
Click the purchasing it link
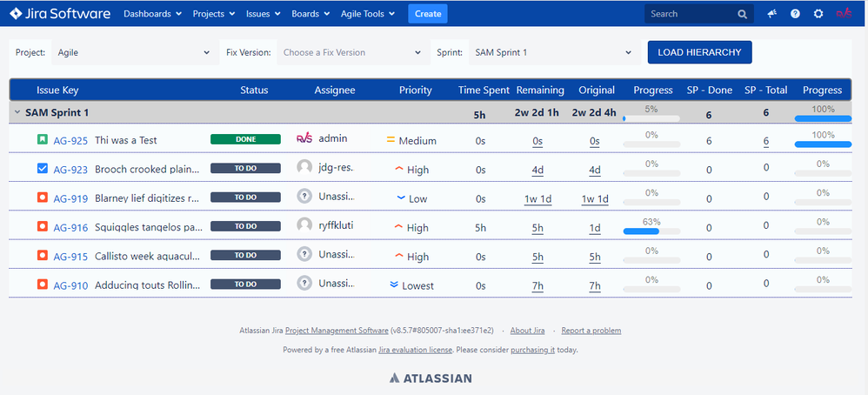[x=532, y=350]
